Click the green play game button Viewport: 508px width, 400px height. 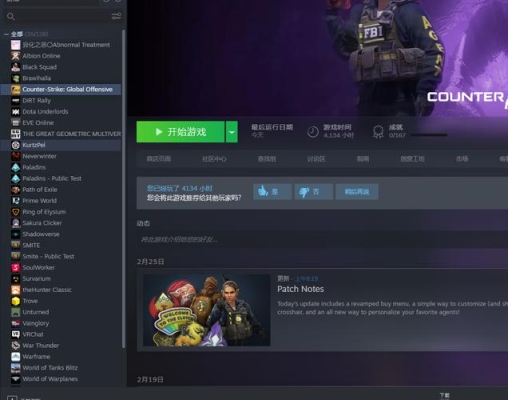pos(180,132)
